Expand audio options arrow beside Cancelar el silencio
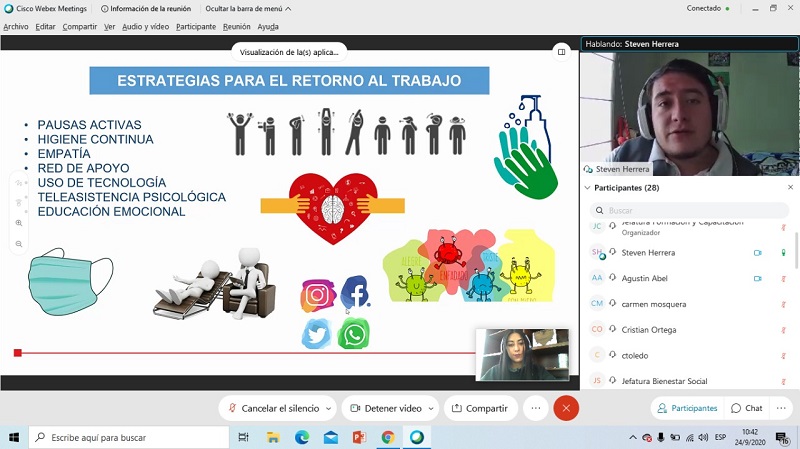Viewport: 800px width, 449px height. (328, 408)
